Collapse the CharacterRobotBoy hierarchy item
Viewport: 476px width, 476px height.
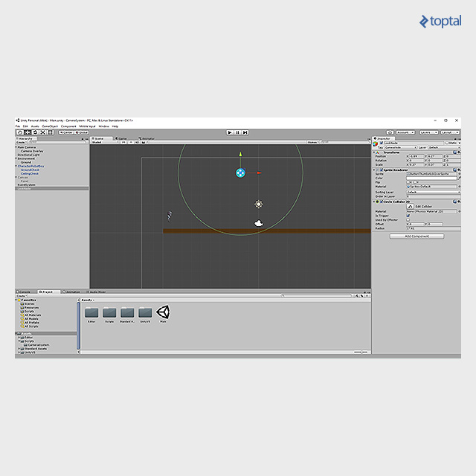click(16, 167)
